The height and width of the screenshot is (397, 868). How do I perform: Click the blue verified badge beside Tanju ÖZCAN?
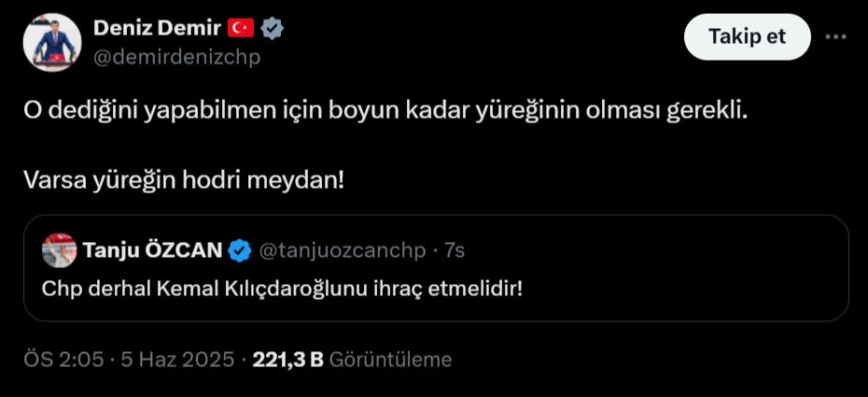tap(240, 250)
